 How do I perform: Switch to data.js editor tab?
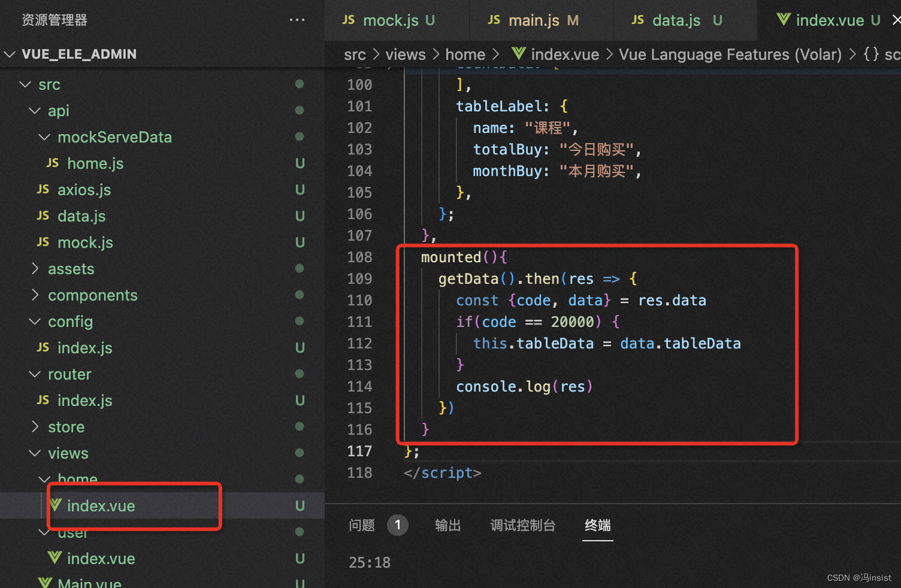coord(685,20)
